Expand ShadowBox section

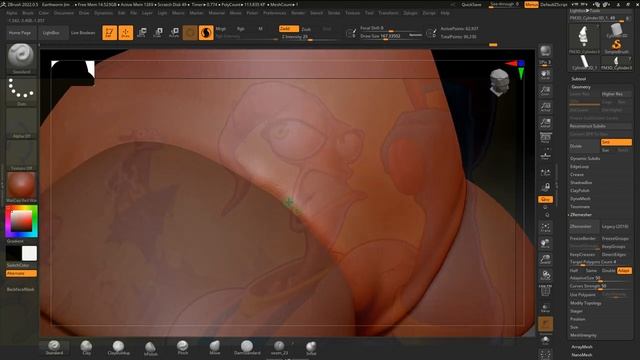pyautogui.click(x=581, y=182)
